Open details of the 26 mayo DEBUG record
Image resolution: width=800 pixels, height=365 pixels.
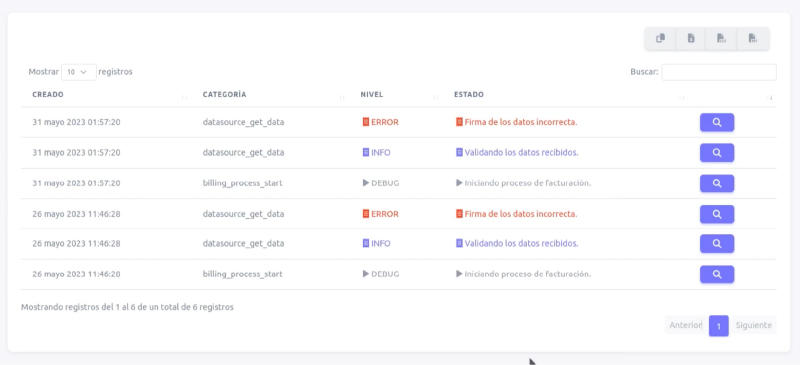click(x=717, y=274)
